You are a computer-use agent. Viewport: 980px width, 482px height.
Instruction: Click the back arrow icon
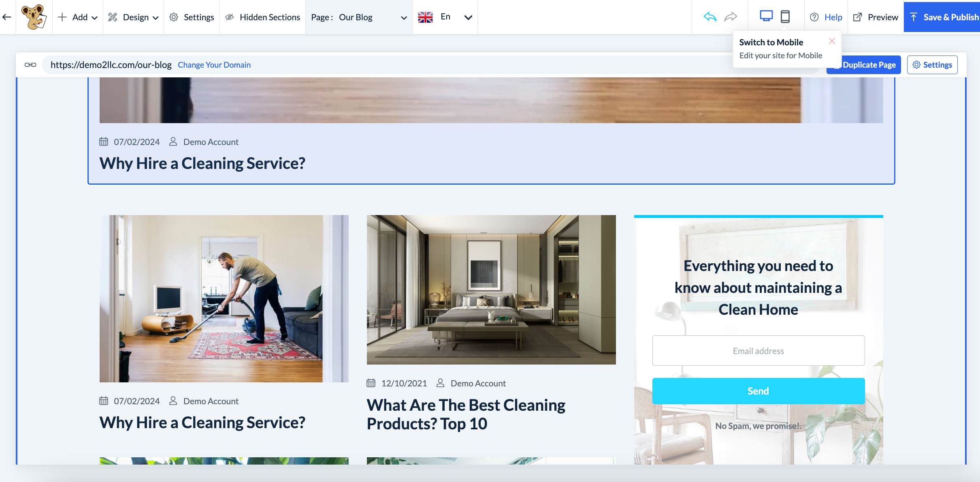pos(7,17)
